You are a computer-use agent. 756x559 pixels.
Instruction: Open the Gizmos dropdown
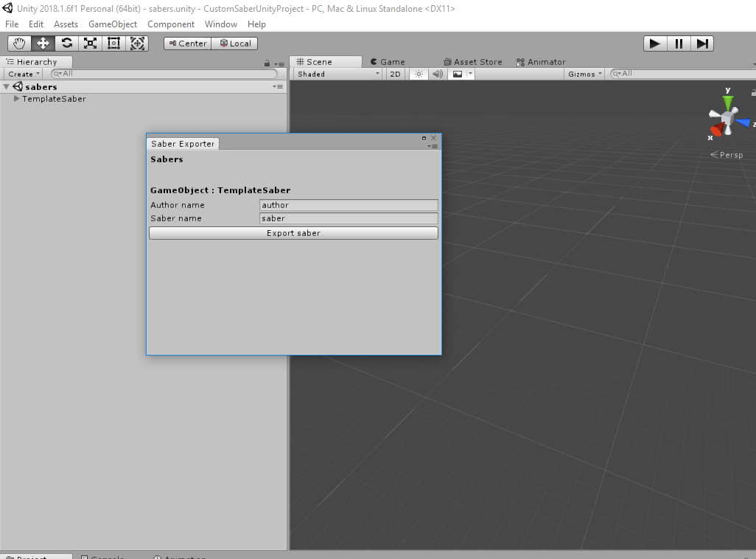click(585, 74)
